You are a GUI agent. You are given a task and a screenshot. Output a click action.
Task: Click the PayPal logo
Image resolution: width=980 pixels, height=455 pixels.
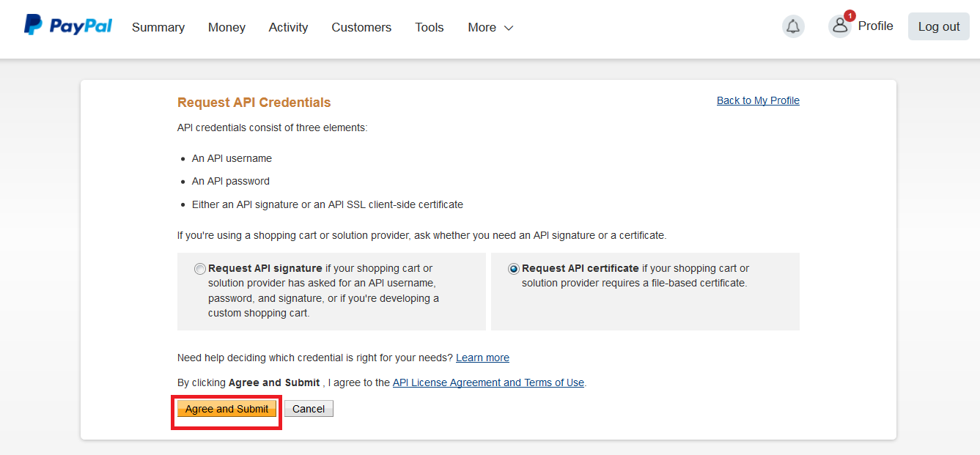pyautogui.click(x=68, y=26)
